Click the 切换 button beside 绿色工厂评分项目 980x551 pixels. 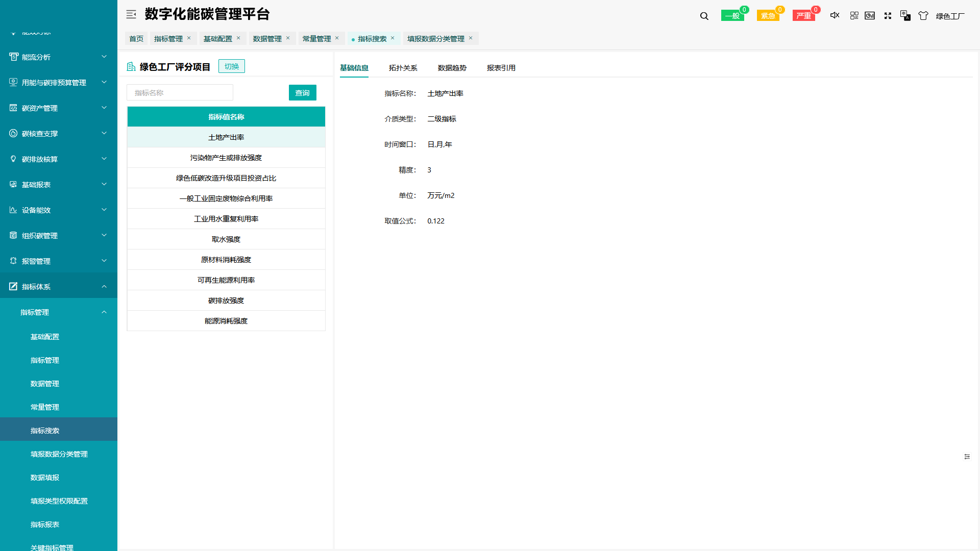tap(231, 66)
